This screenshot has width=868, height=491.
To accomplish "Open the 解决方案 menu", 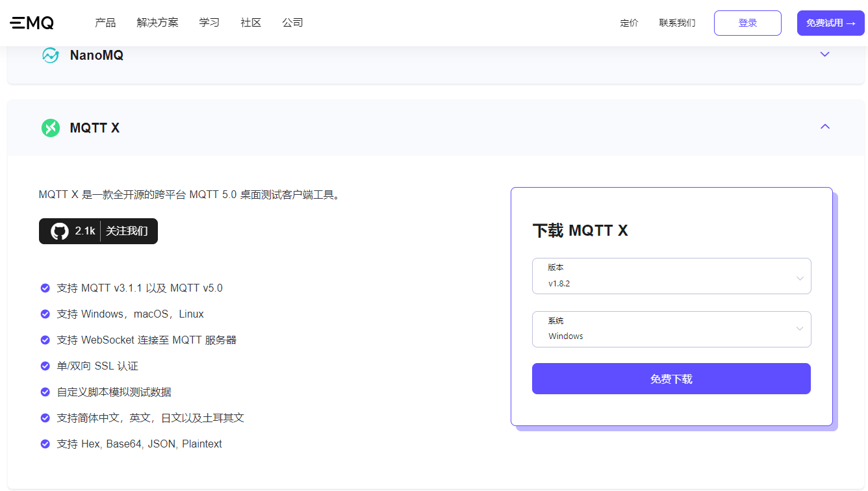I will [x=157, y=23].
